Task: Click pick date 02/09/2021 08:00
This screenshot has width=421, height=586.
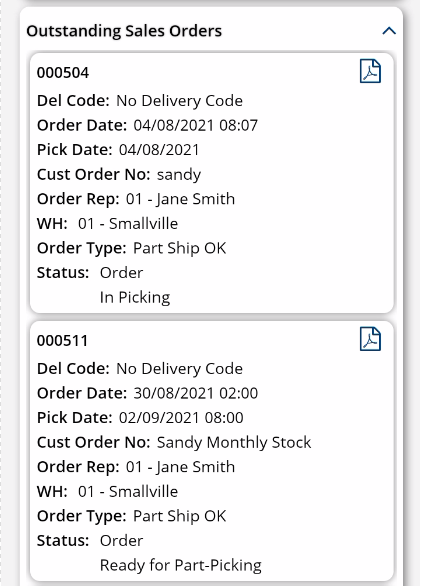Action: 181,418
